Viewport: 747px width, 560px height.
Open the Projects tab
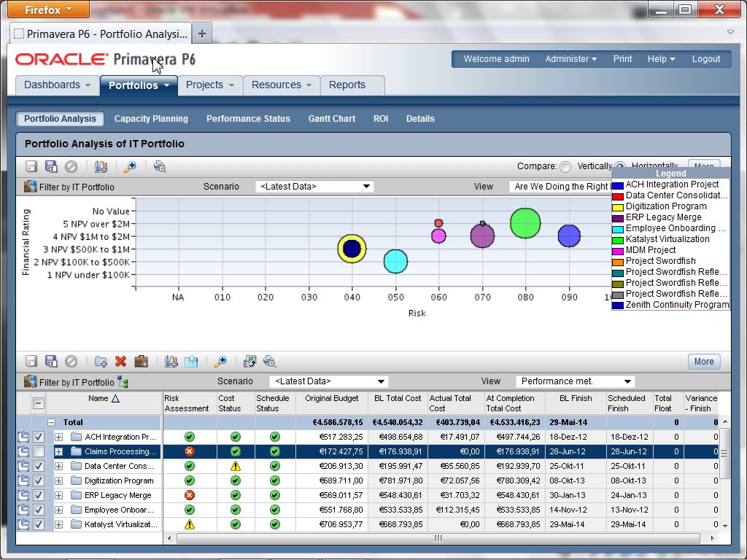[210, 85]
